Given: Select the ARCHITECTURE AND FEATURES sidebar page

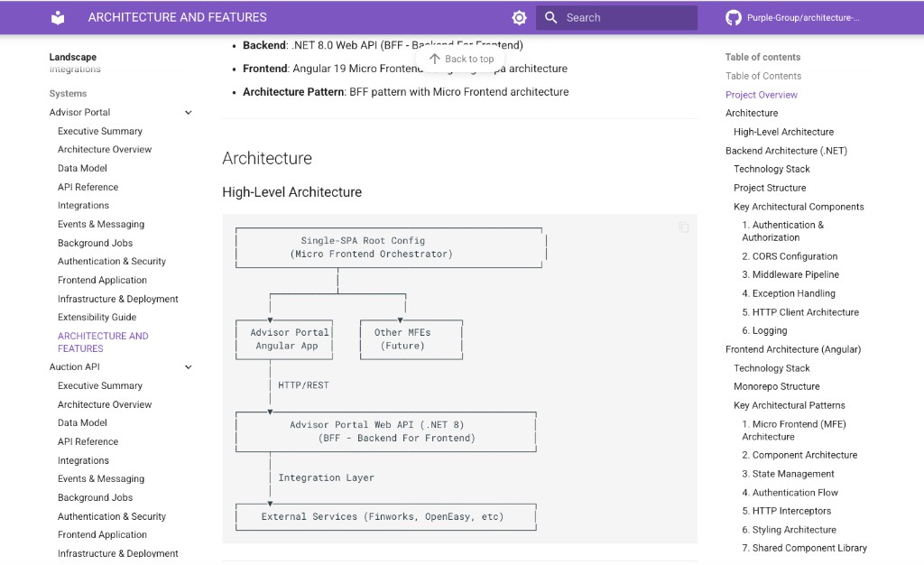Looking at the screenshot, I should (x=103, y=342).
